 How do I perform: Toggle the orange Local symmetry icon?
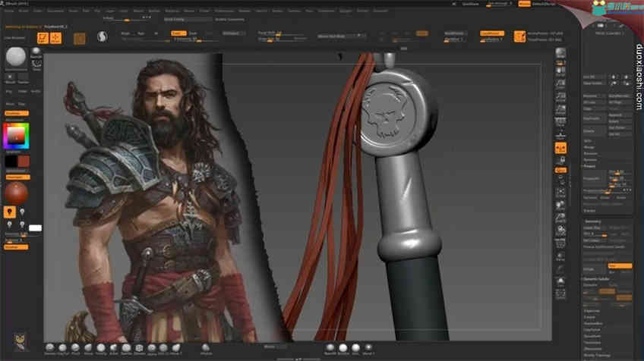point(560,148)
